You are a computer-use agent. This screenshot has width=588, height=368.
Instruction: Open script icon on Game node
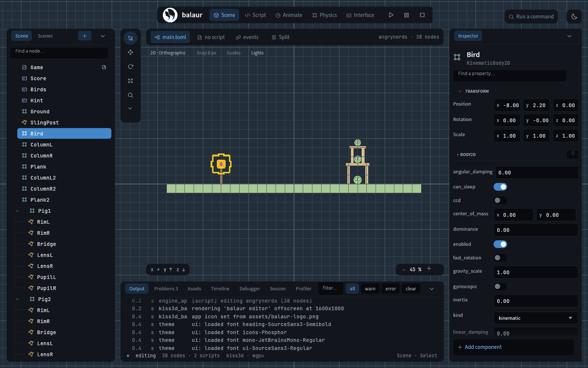coord(104,67)
